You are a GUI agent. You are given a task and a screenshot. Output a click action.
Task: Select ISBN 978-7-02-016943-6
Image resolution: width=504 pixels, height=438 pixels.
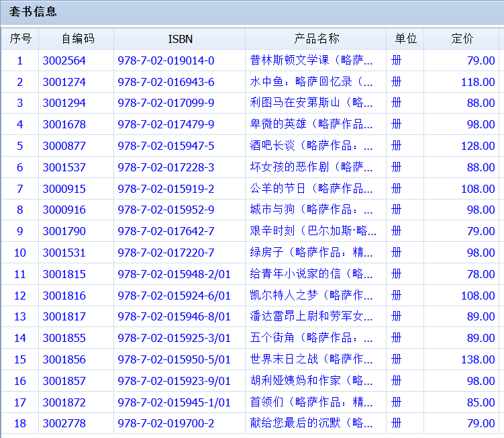[x=166, y=82]
